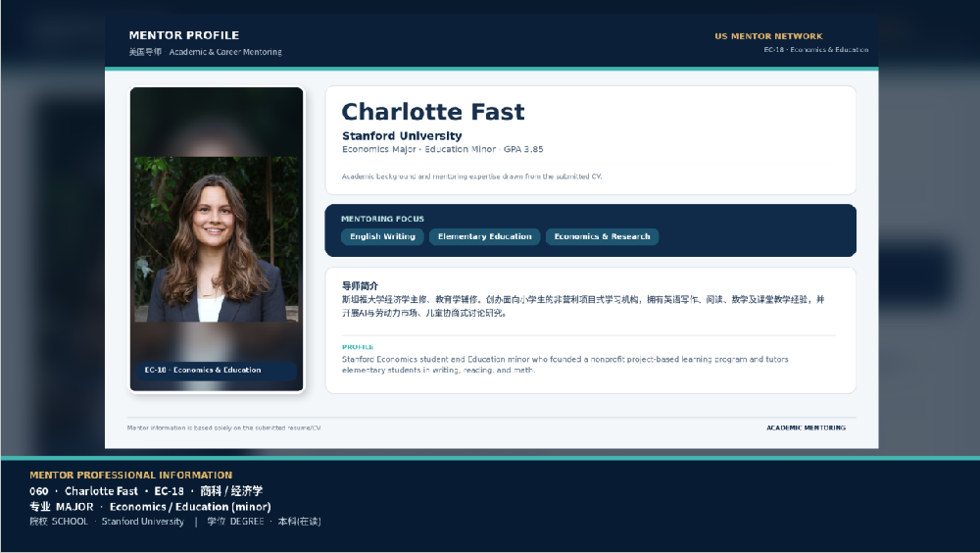Click the MENTOR PROFILE header title

click(x=184, y=35)
